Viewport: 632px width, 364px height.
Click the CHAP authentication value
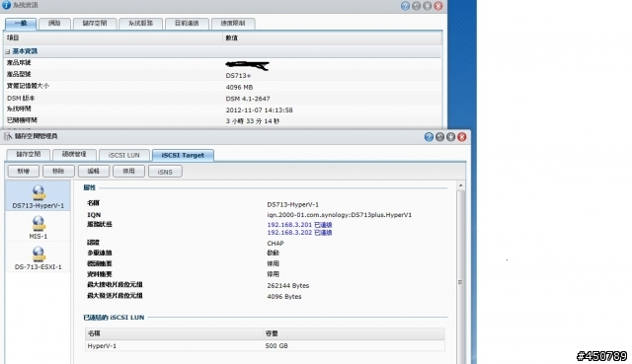(x=276, y=244)
